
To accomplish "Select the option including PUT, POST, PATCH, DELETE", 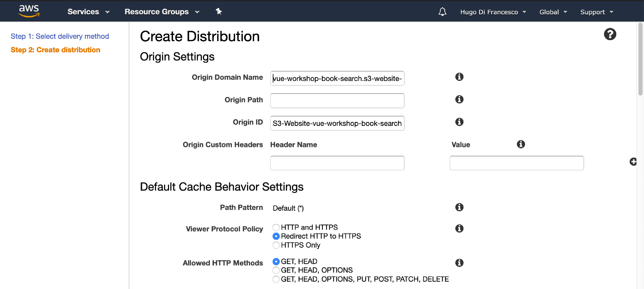I will [x=276, y=279].
